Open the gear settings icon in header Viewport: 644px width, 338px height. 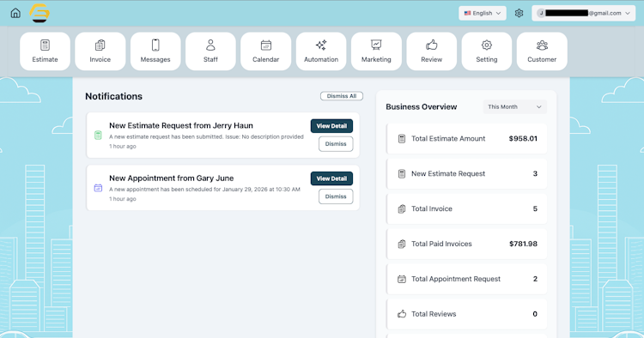point(519,13)
